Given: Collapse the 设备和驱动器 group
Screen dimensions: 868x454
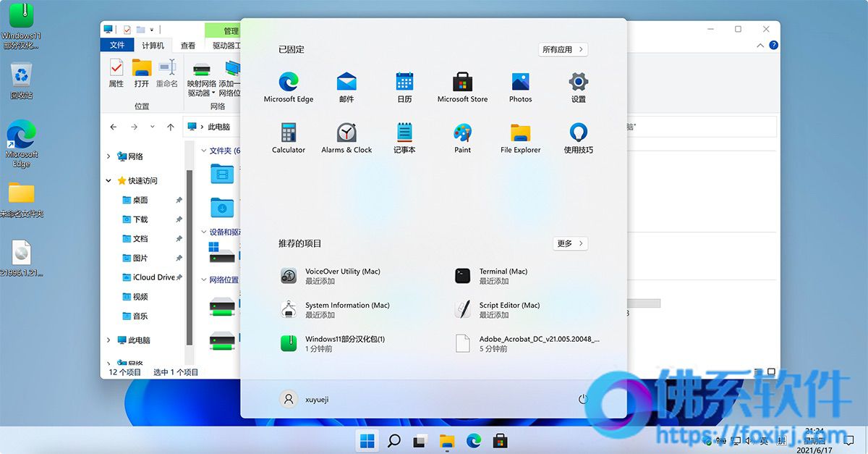Looking at the screenshot, I should tap(204, 232).
